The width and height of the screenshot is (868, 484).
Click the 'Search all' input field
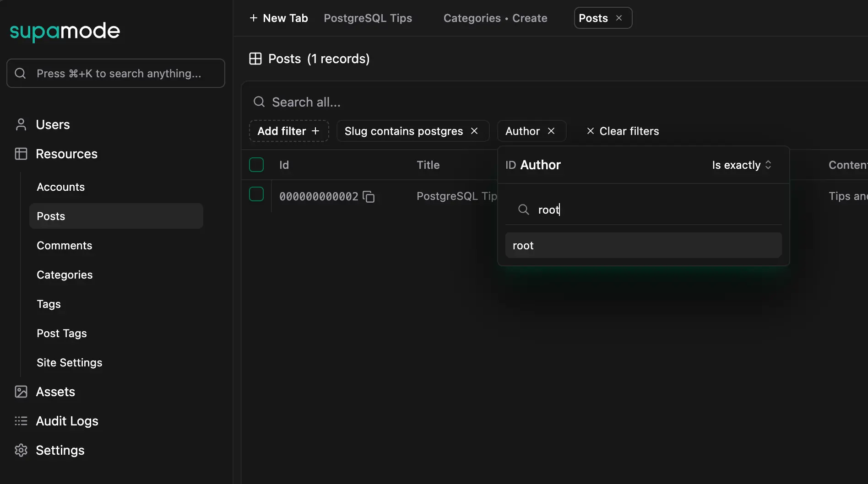(306, 102)
